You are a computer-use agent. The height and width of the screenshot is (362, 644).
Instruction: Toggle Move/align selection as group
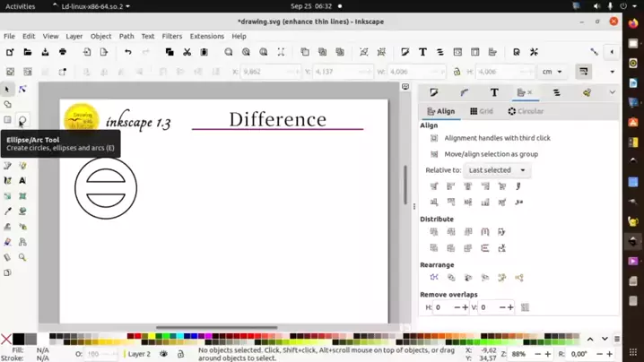(434, 154)
